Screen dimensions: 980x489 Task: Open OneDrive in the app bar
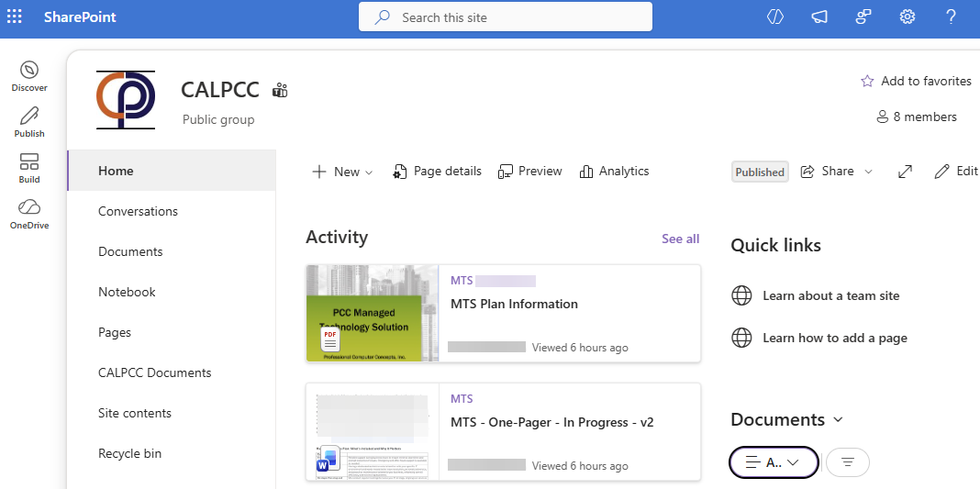pos(29,214)
